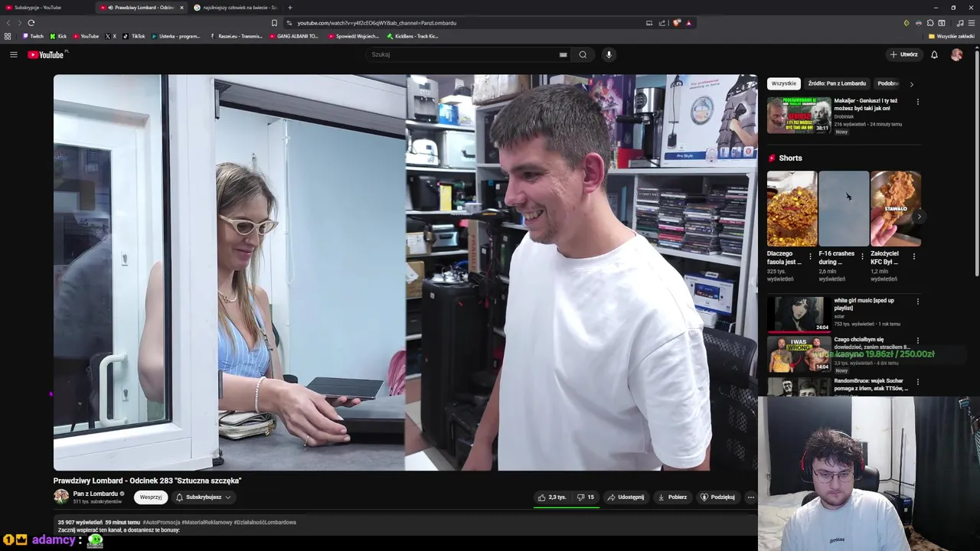Close the Prawdziwy Lombard tab

click(181, 8)
